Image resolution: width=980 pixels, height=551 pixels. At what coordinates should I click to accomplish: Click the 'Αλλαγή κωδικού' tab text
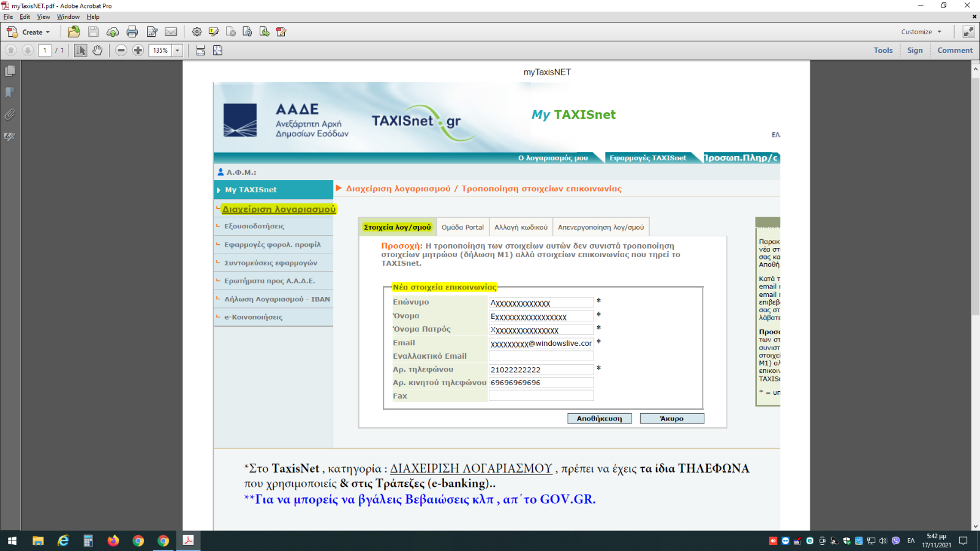pos(521,227)
